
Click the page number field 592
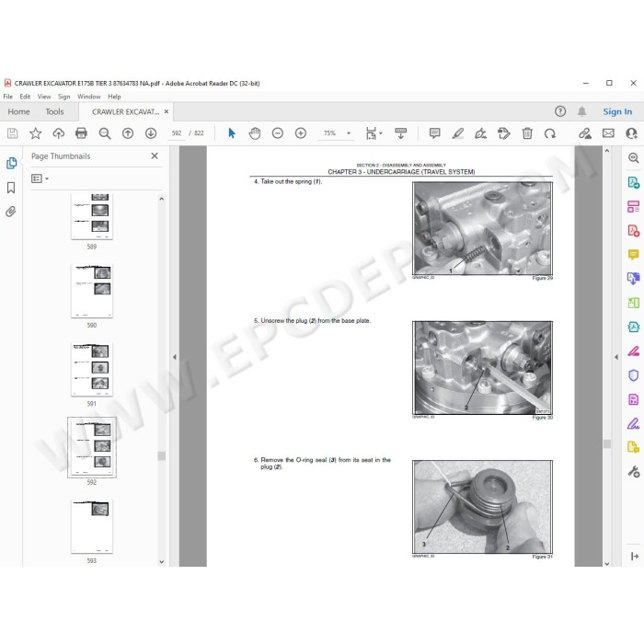[177, 133]
